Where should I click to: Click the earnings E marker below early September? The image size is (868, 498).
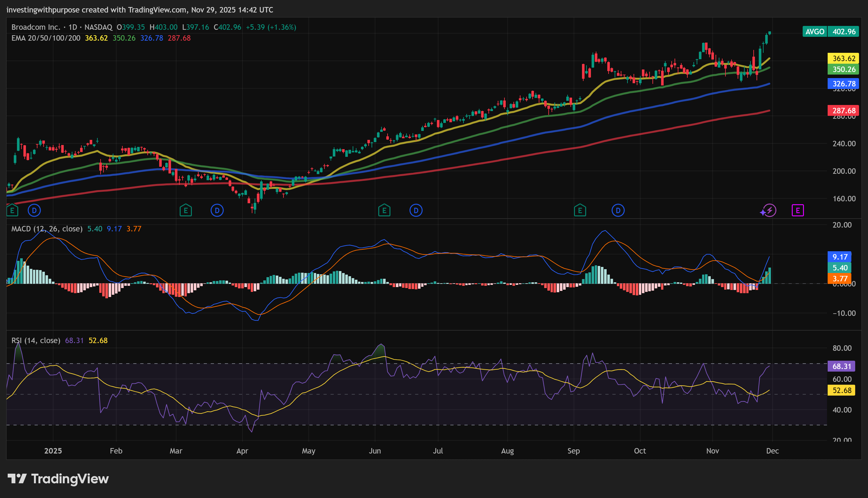pyautogui.click(x=580, y=210)
